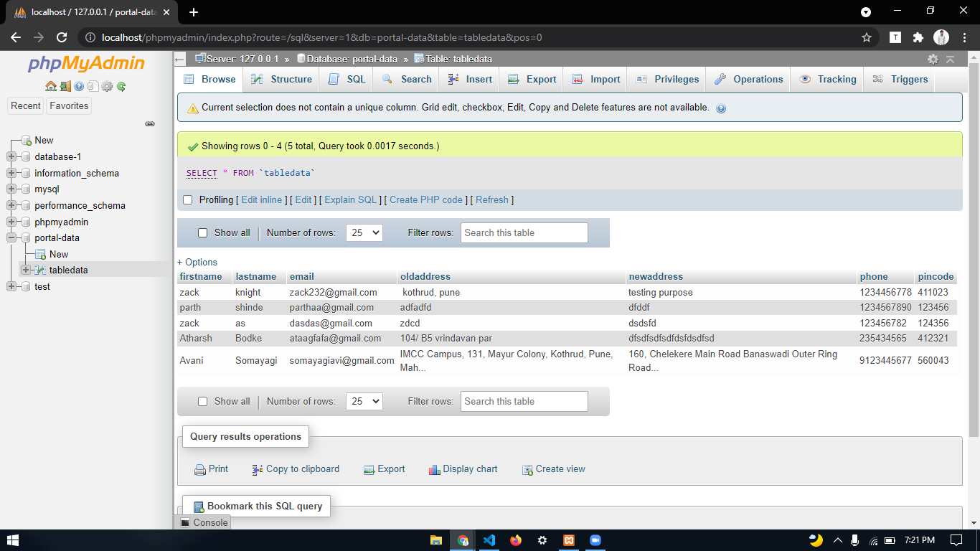Click the help icon beside the unique column warning
This screenshot has height=551, width=980.
tap(721, 108)
